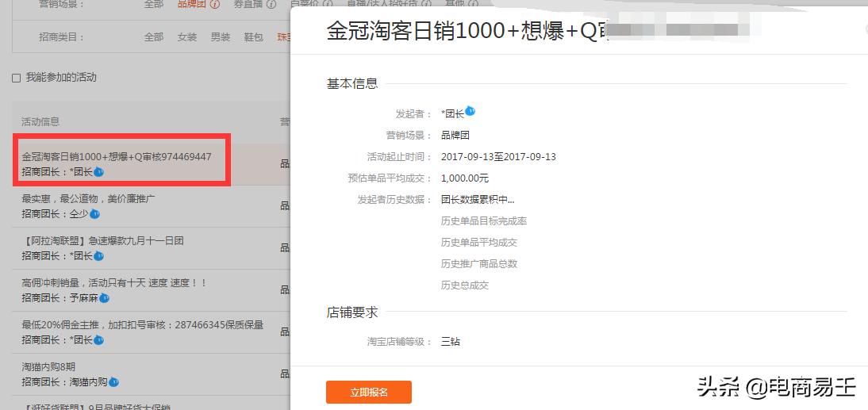Select the 女装 category filter
The width and height of the screenshot is (868, 410).
187,37
